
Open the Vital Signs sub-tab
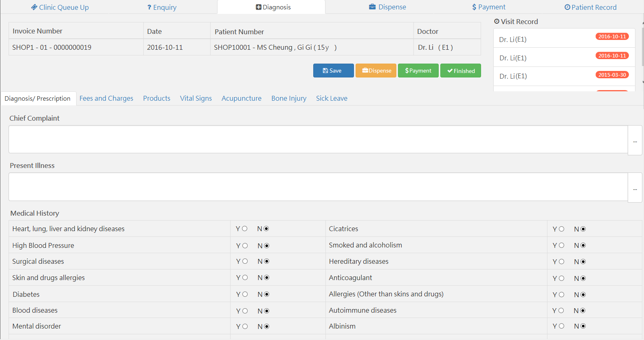196,98
